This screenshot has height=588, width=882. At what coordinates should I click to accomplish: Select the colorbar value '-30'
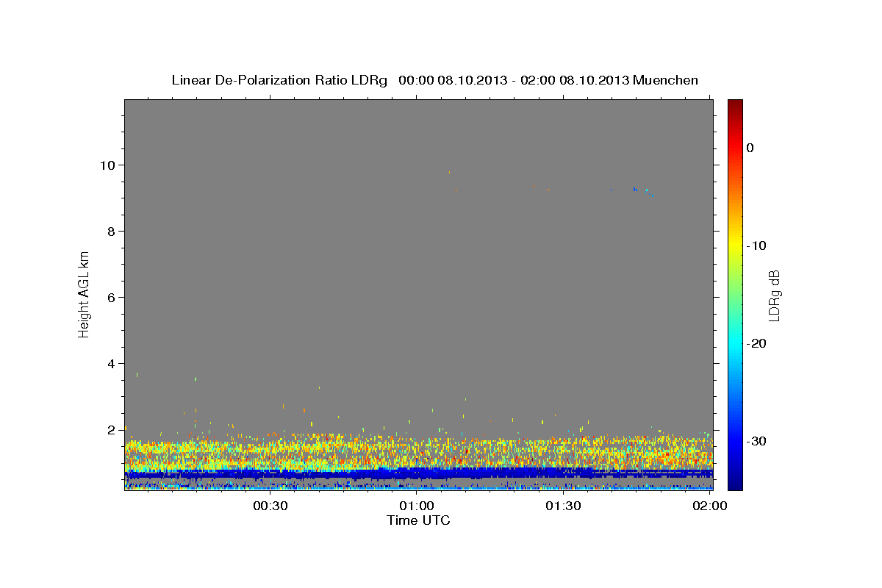[757, 441]
